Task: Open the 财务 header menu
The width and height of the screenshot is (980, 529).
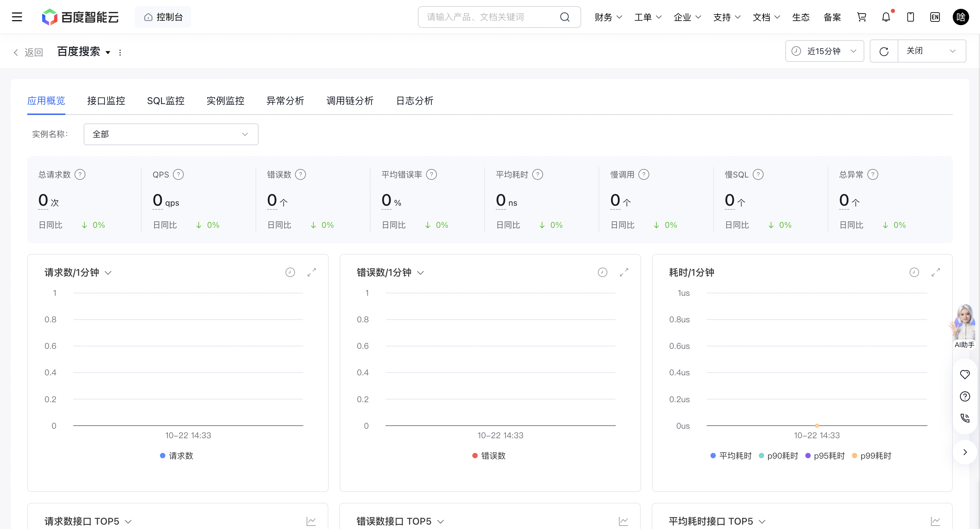Action: [x=608, y=17]
